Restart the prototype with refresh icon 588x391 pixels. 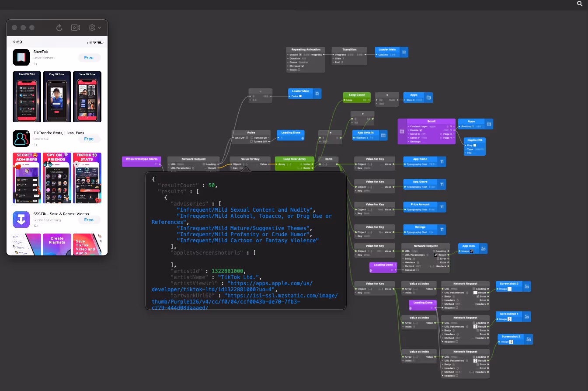pos(59,28)
